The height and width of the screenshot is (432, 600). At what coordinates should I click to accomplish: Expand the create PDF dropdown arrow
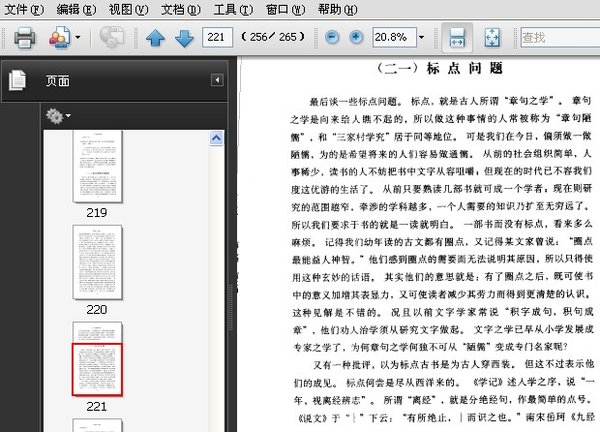(78, 38)
